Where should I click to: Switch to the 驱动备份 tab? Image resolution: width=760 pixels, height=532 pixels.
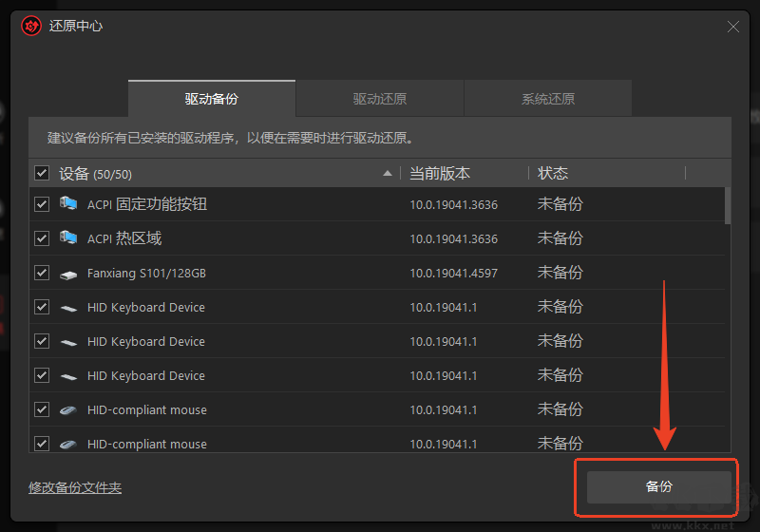tap(212, 99)
